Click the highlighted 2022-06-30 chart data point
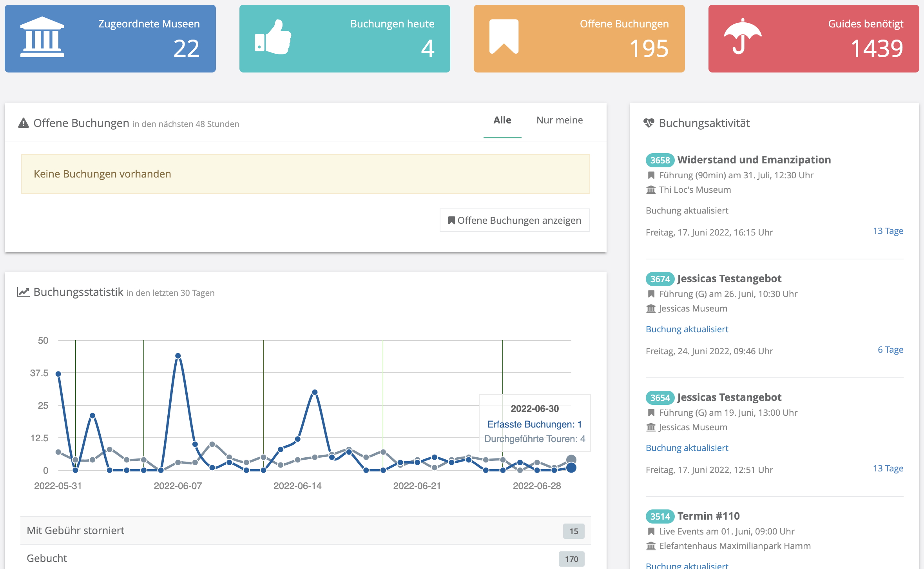This screenshot has width=924, height=569. (571, 468)
